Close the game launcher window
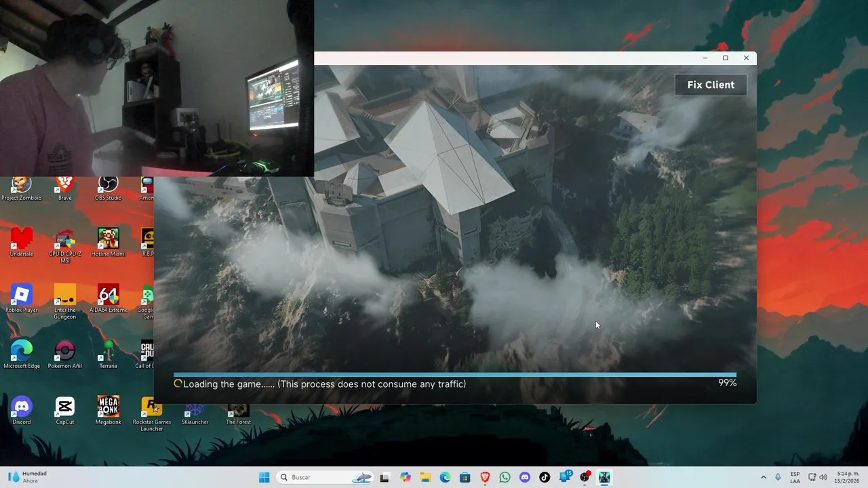Image resolution: width=868 pixels, height=488 pixels. pos(746,58)
